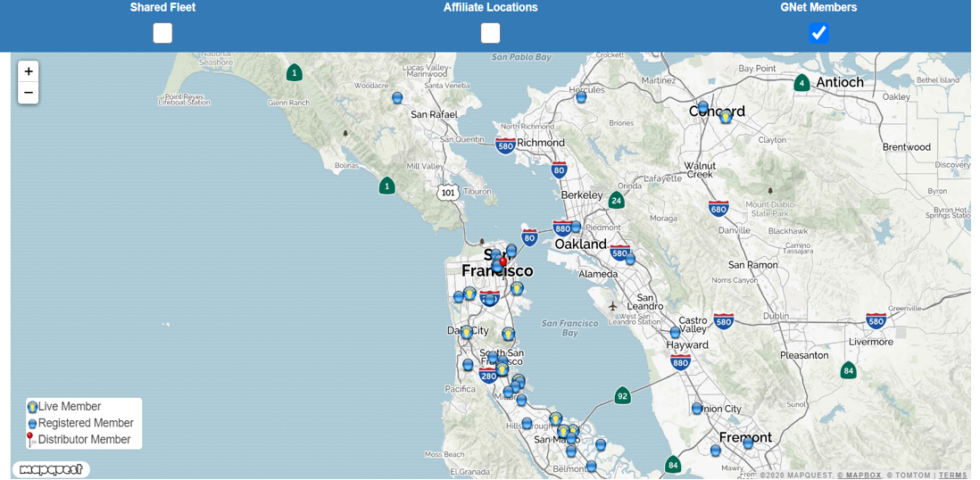Viewport: 980px width, 480px height.
Task: Click the Pleasanton city label
Action: (x=804, y=355)
